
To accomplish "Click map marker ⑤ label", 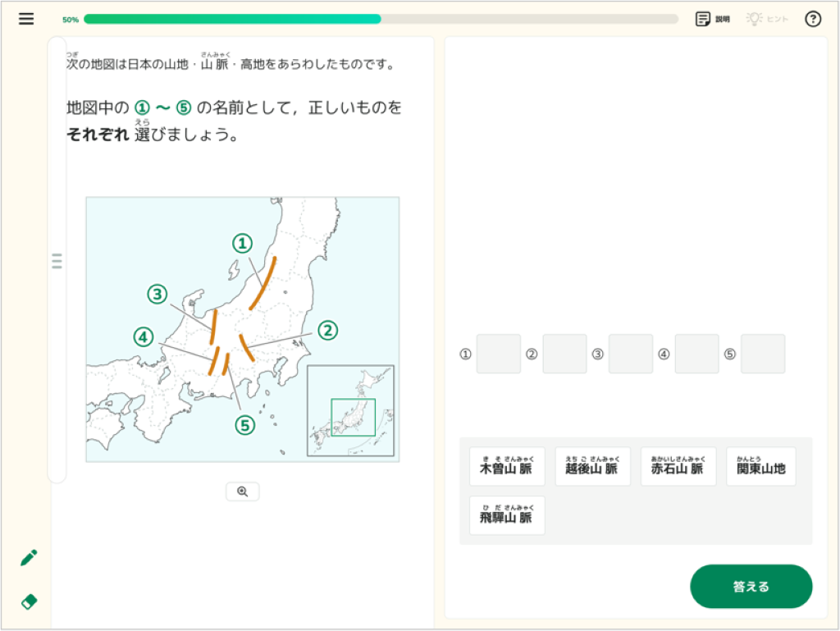I will (244, 425).
